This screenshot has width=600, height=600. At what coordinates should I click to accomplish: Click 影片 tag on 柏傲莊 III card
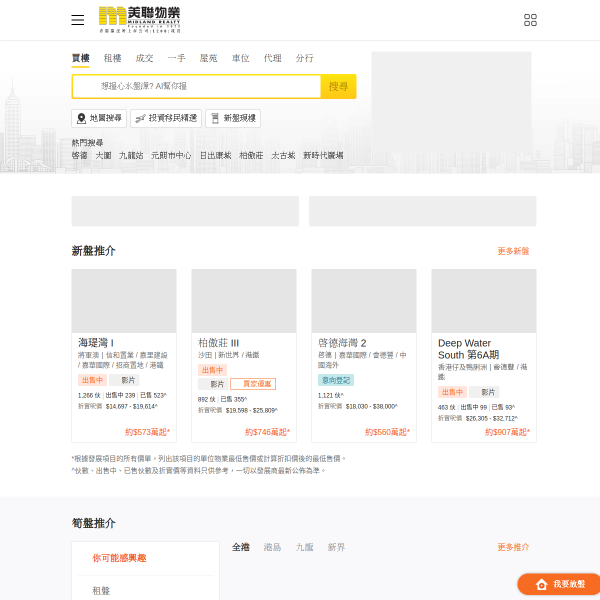(214, 384)
